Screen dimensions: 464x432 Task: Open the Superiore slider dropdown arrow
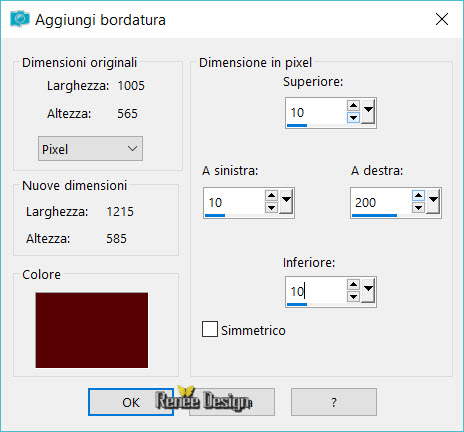pyautogui.click(x=368, y=111)
